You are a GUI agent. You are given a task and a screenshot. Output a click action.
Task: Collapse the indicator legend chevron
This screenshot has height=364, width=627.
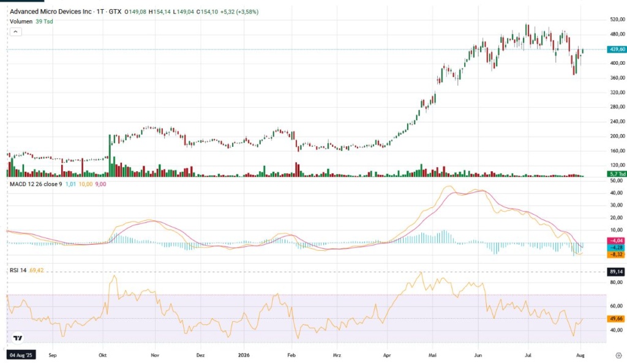15,32
